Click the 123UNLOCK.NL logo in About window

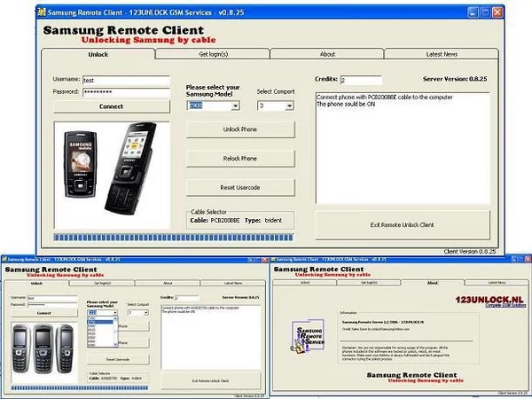489,300
